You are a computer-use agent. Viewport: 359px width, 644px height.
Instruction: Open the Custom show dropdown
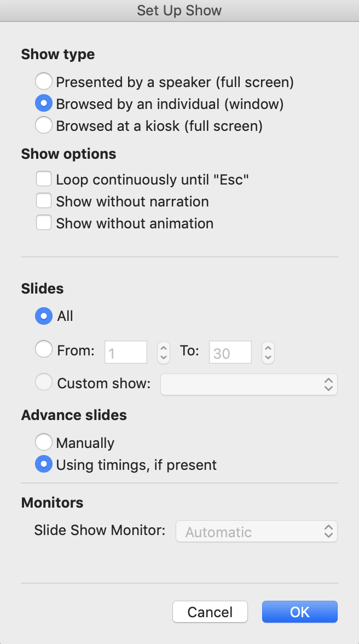pyautogui.click(x=248, y=384)
